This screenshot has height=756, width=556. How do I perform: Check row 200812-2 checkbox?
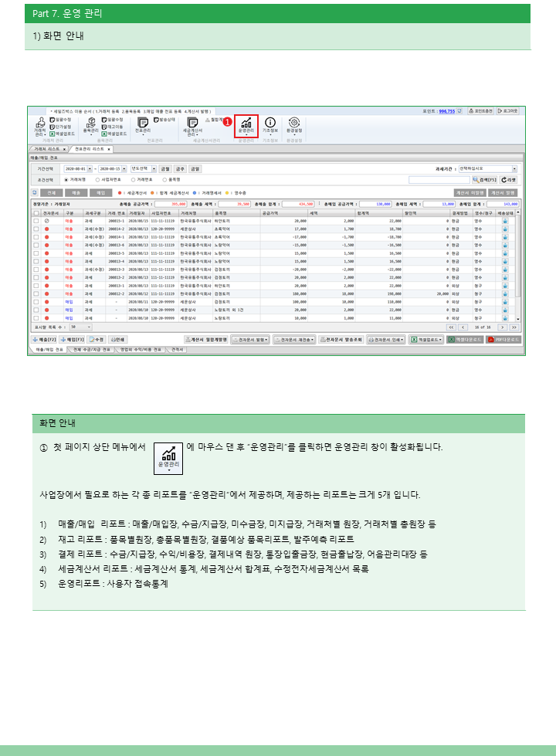pos(36,293)
